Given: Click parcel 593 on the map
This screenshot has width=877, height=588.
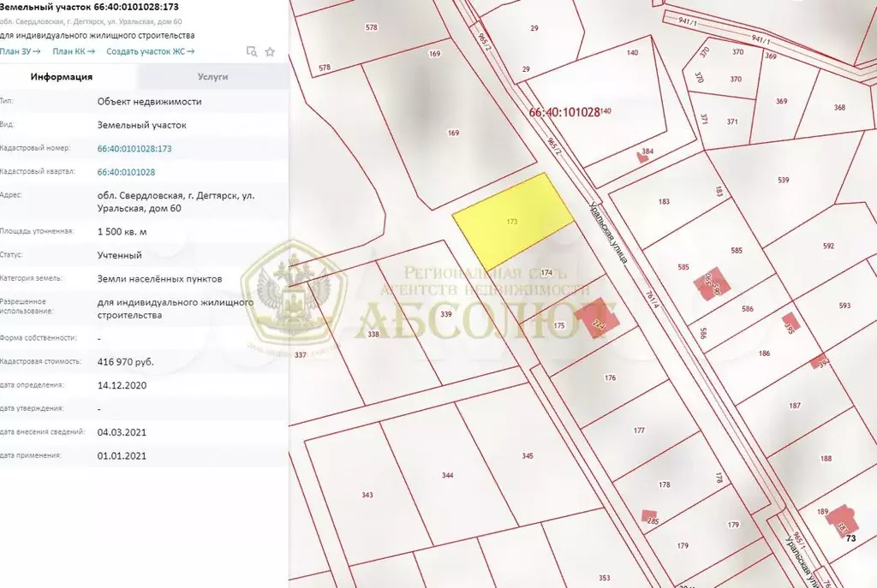Looking at the screenshot, I should point(844,306).
